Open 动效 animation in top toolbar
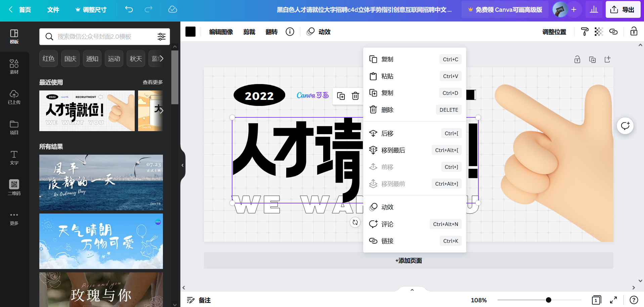Screen dimensions: 644x307 (318, 32)
